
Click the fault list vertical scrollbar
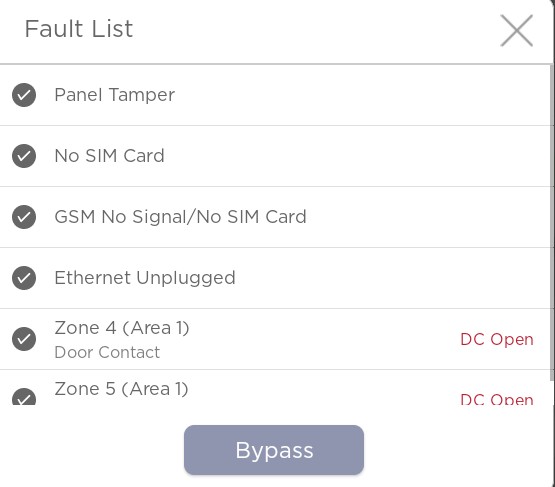[552, 223]
